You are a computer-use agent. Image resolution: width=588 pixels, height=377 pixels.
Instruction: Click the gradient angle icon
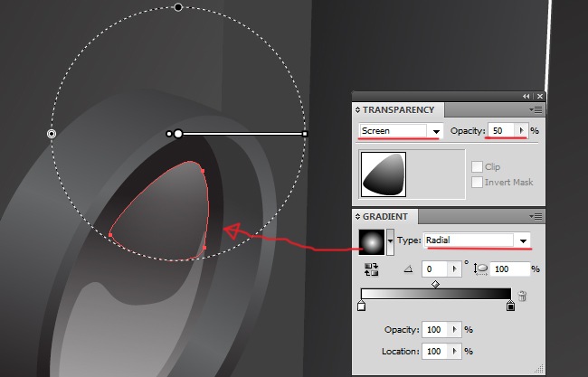(x=408, y=269)
